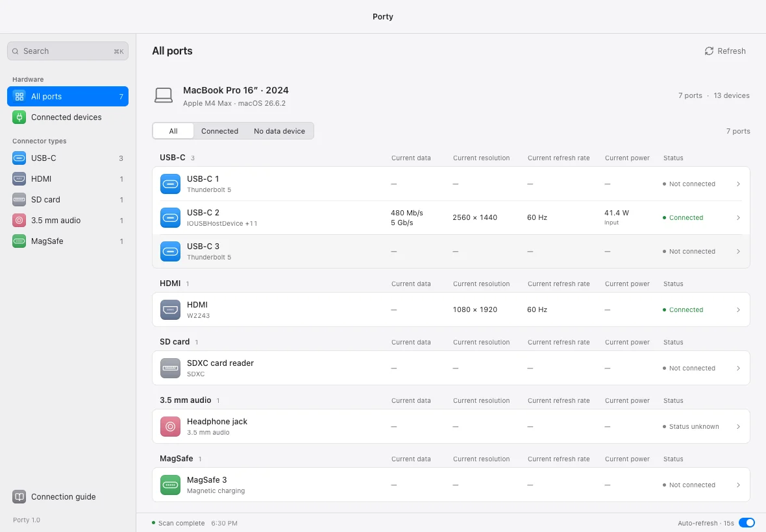Click the Status unknown label
This screenshot has height=532, width=766.
point(694,427)
